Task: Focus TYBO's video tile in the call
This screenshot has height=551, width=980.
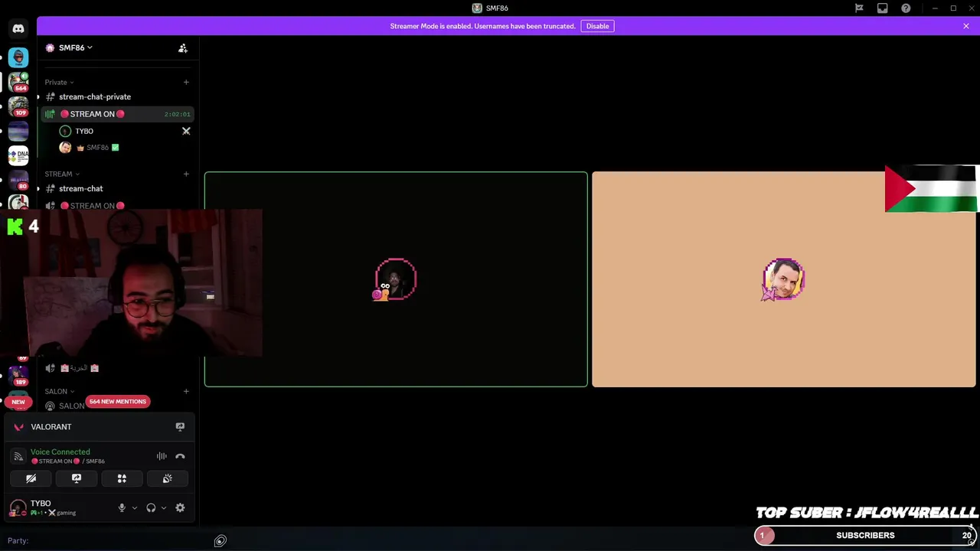Action: [396, 279]
